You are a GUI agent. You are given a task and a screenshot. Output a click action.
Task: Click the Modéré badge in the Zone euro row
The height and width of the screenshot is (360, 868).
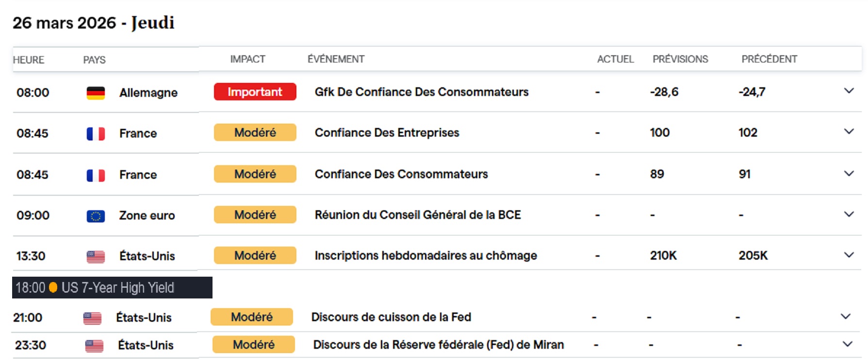255,215
